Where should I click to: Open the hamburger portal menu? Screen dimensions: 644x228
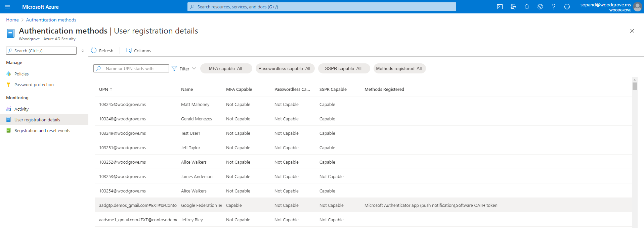point(7,7)
